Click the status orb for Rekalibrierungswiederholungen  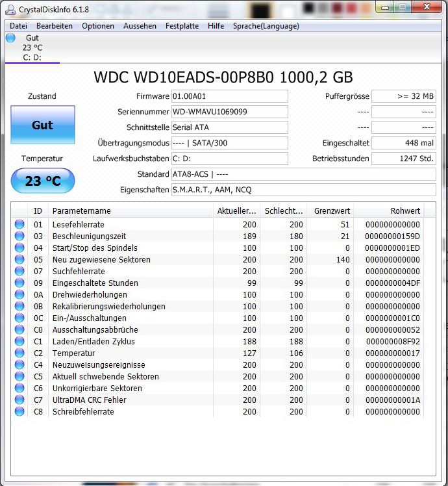(x=19, y=306)
